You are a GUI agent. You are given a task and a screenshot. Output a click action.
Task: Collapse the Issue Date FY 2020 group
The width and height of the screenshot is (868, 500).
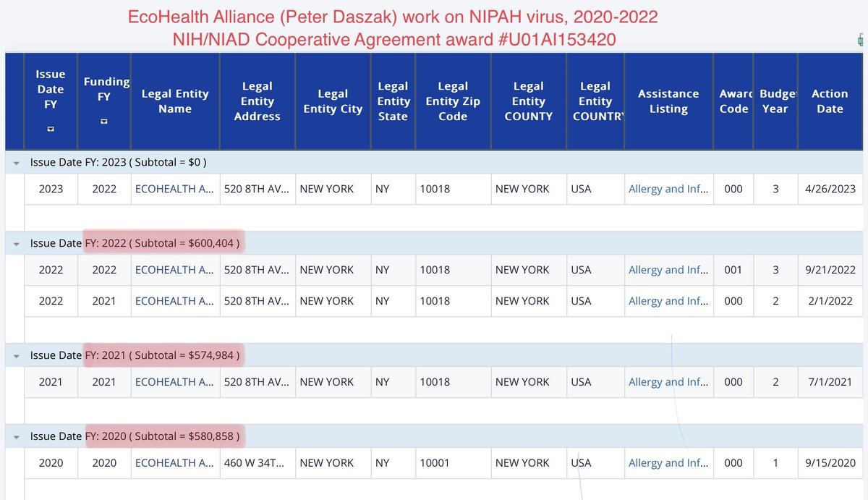point(16,437)
